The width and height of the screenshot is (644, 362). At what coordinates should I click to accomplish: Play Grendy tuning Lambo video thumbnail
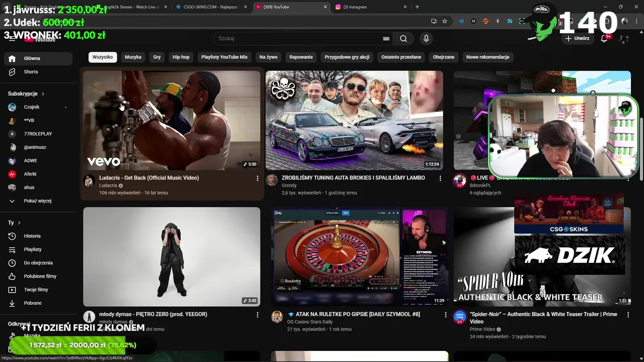click(x=354, y=120)
